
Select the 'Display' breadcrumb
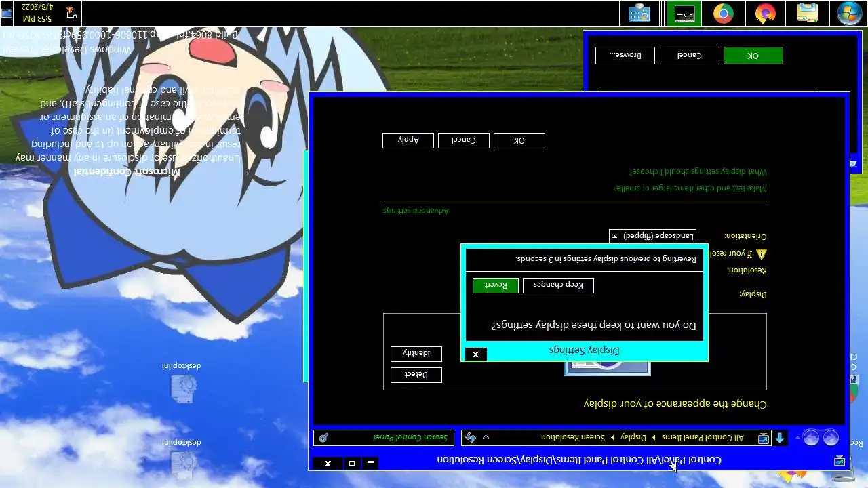coord(633,438)
